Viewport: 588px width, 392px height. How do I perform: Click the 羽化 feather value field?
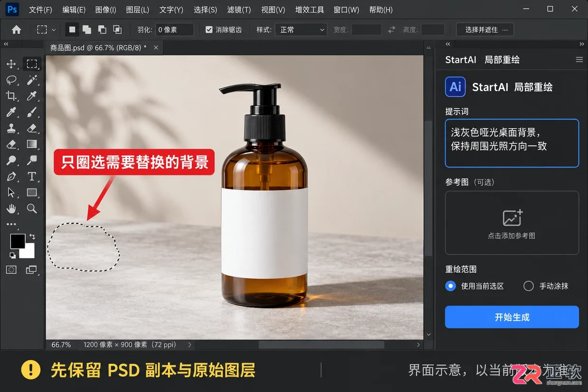[x=174, y=29]
